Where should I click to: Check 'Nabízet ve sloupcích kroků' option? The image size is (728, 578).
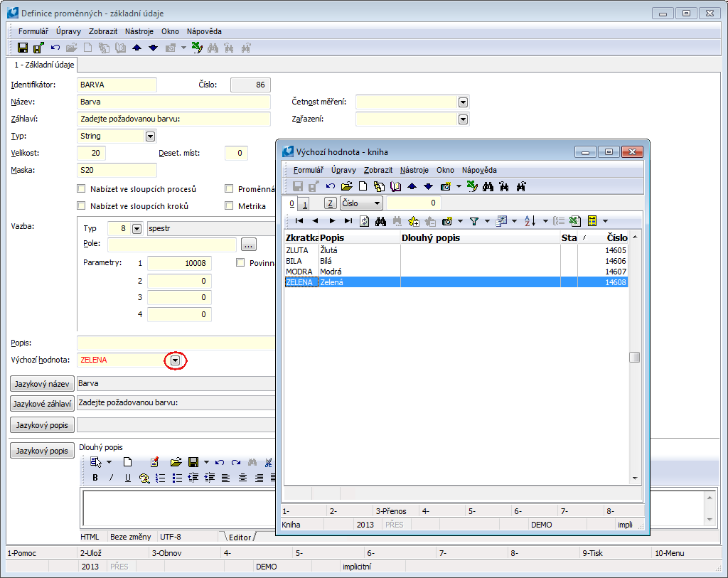point(81,206)
